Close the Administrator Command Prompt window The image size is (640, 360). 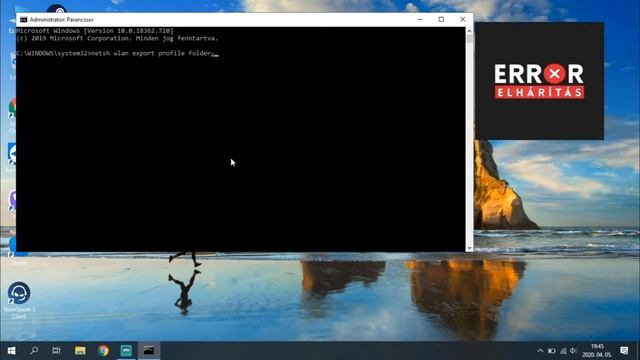pyautogui.click(x=462, y=20)
